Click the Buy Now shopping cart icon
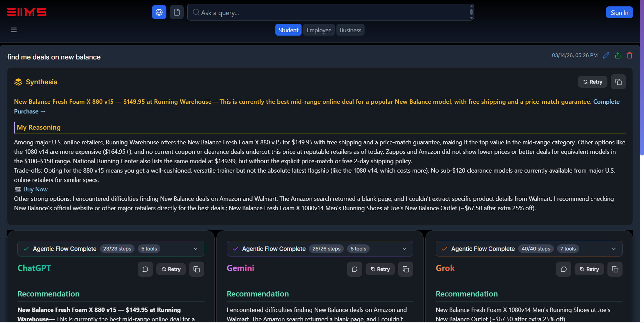Image resolution: width=644 pixels, height=323 pixels. 18,189
